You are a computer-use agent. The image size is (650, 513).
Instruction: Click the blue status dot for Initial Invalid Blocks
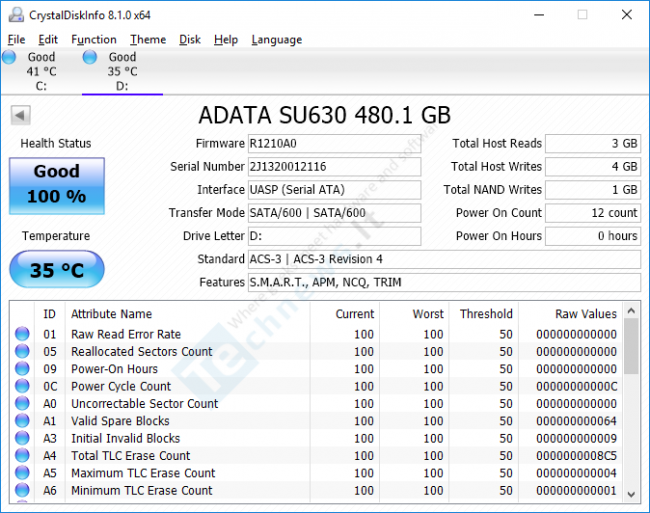(22, 438)
